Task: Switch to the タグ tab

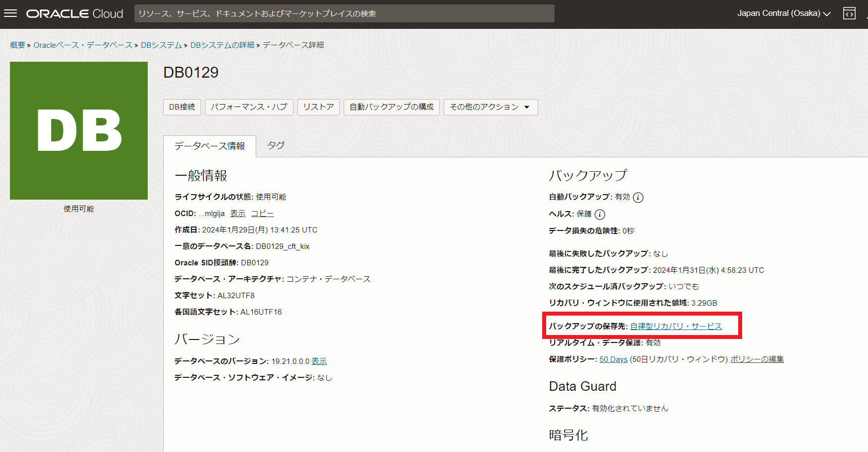Action: 276,145
